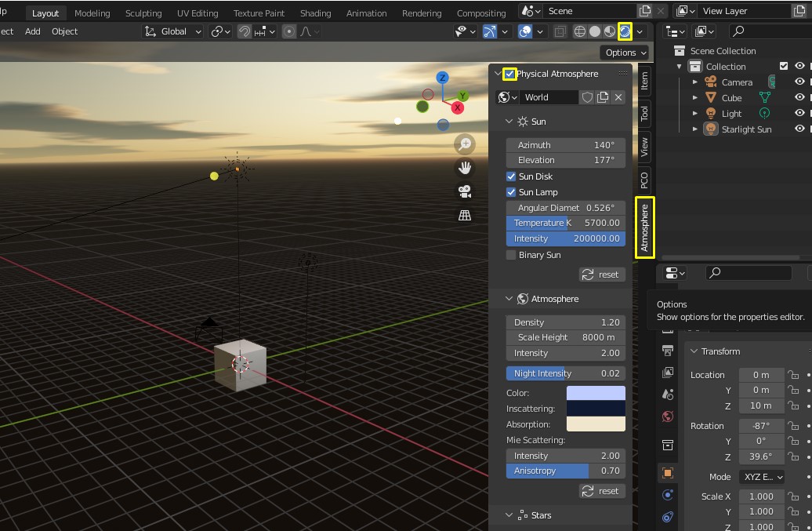Click the Absorption color swatch

596,424
